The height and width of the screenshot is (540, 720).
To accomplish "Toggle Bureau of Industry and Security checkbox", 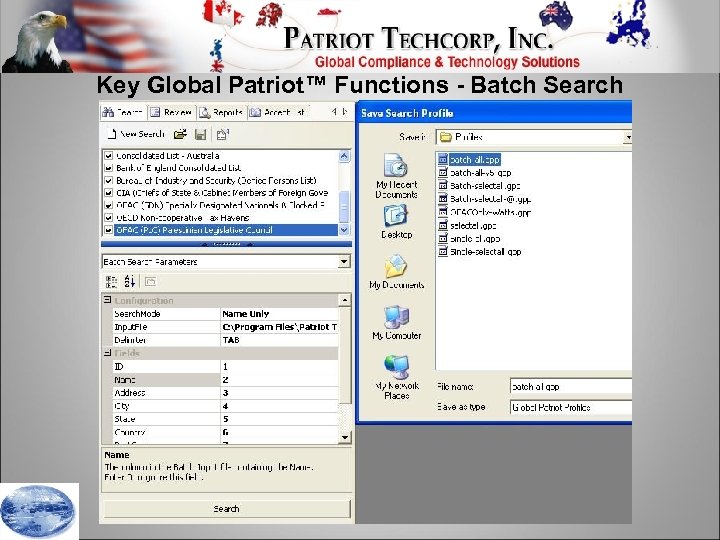I will point(108,180).
